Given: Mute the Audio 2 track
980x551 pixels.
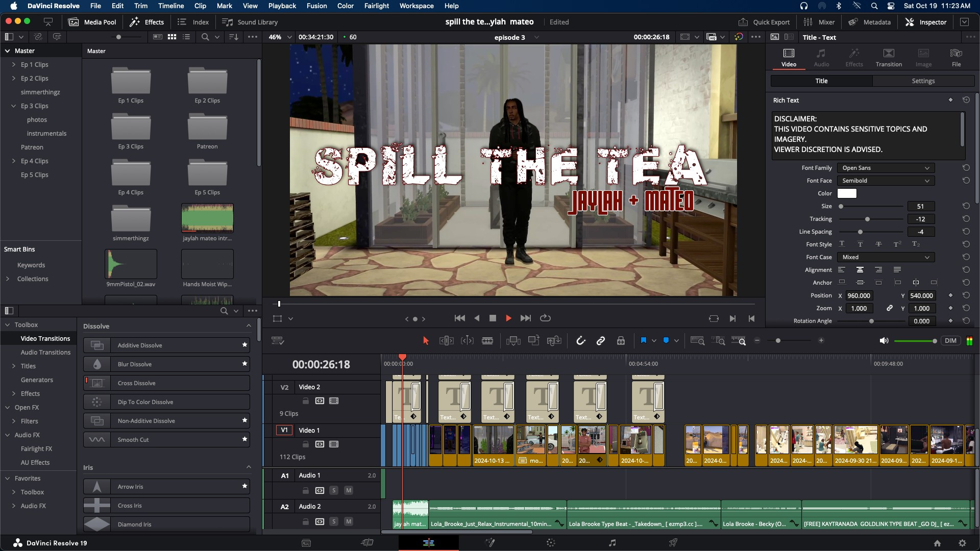Looking at the screenshot, I should [349, 521].
